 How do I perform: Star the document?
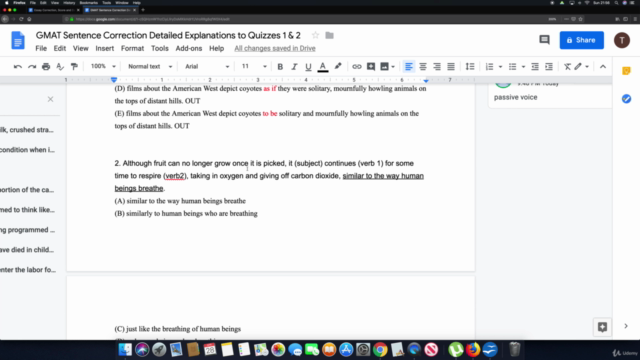pos(315,36)
